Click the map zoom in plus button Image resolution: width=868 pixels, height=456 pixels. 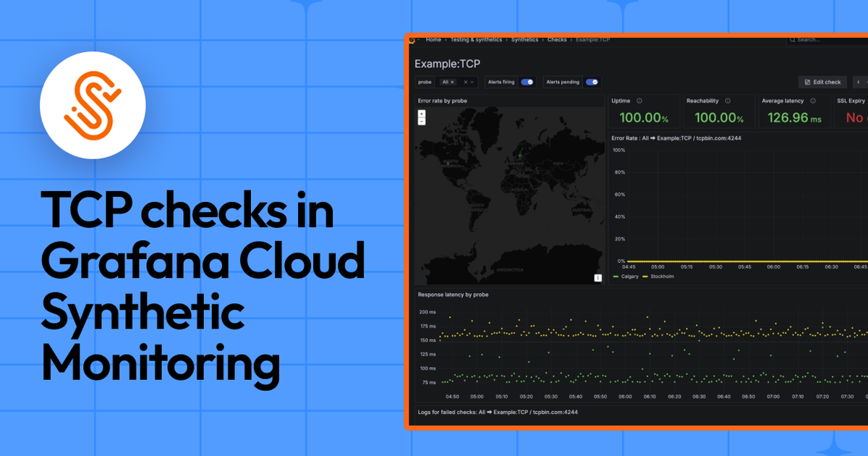point(422,114)
